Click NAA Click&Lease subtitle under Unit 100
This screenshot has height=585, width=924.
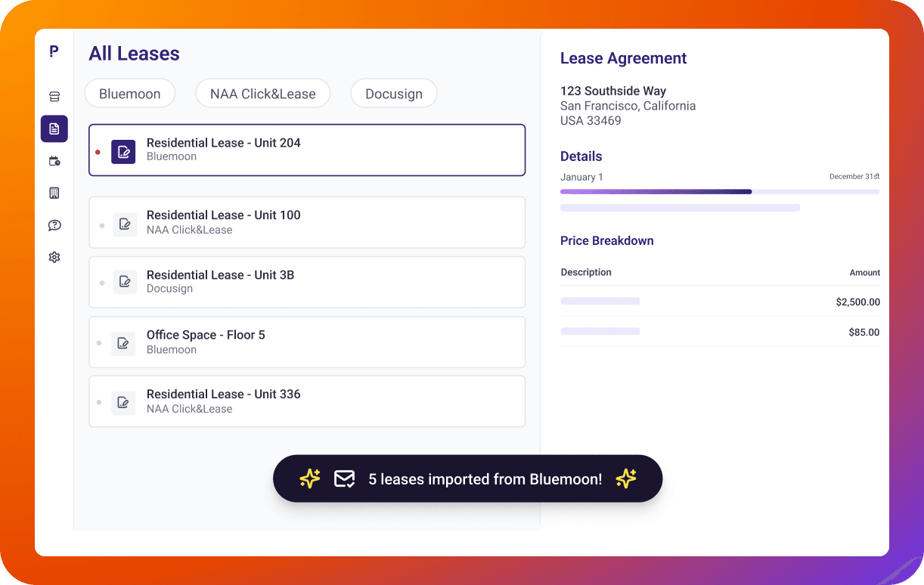coord(190,230)
